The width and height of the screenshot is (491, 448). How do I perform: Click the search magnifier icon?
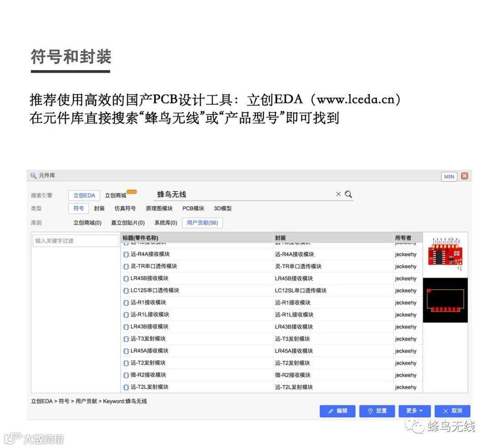point(348,194)
